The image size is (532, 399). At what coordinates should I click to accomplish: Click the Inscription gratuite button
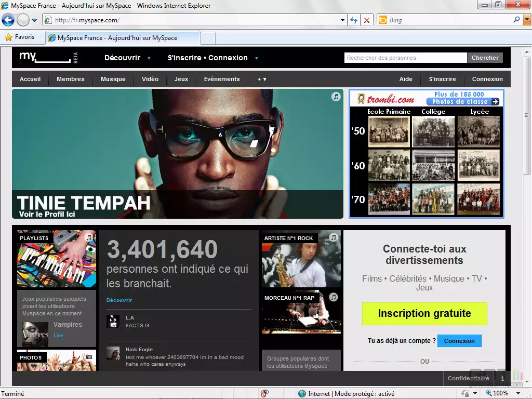click(x=424, y=313)
